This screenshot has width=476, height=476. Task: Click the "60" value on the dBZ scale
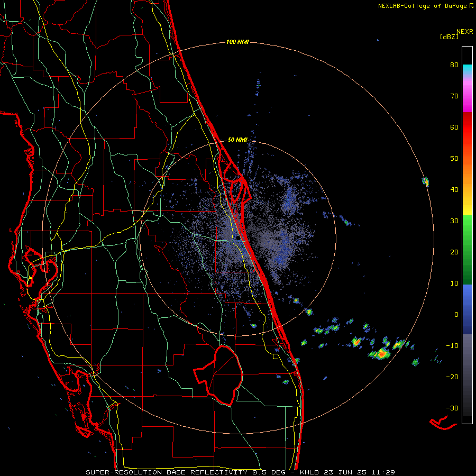point(454,127)
